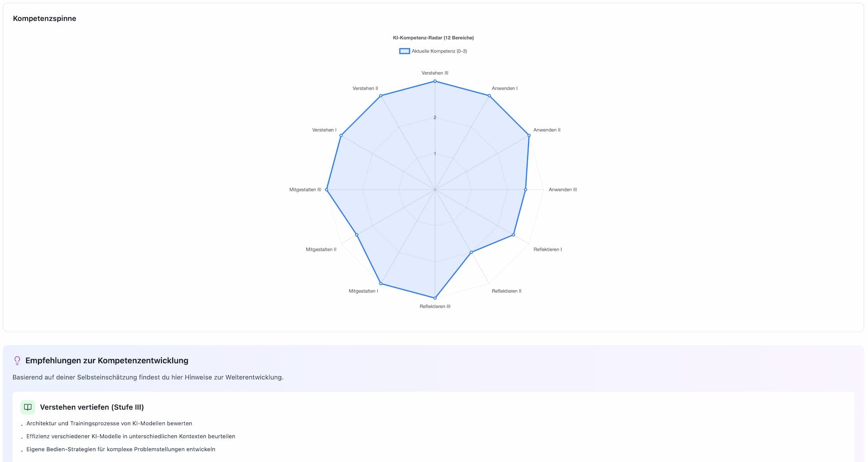The image size is (868, 462).
Task: Click the Anwenden II data point marker
Action: [x=529, y=135]
